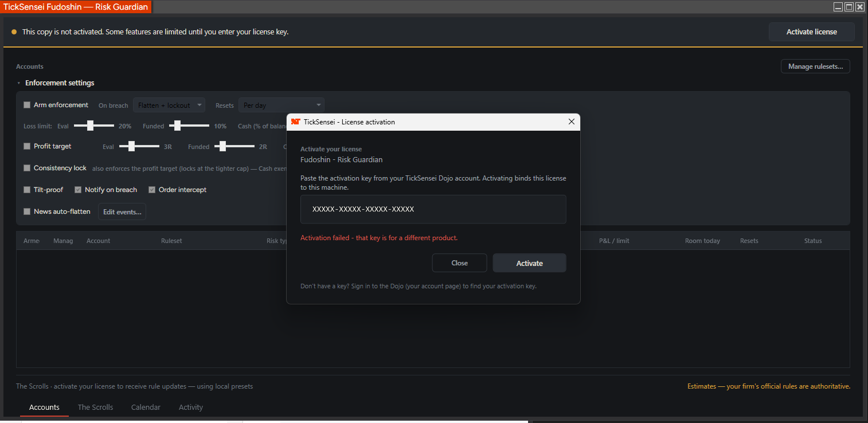Screen dimensions: 868x423
Task: Click the 20% Eval loss limit value
Action: pyautogui.click(x=125, y=126)
